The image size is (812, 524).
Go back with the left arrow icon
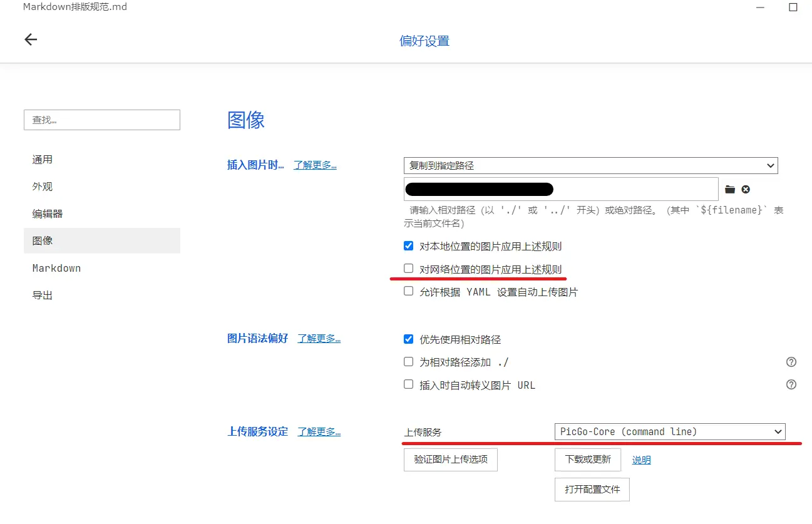[31, 39]
